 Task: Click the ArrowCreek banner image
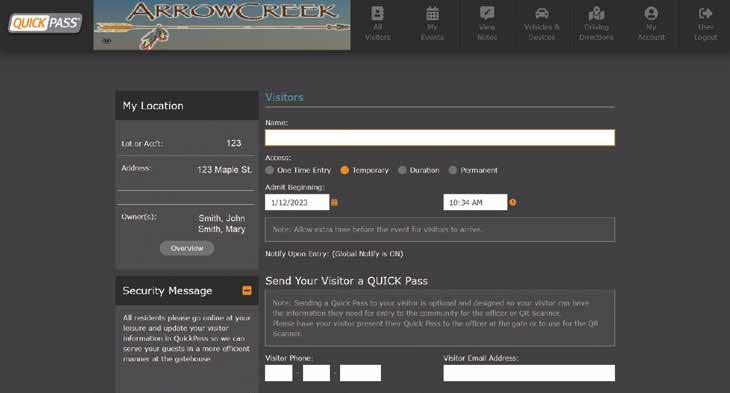point(222,25)
